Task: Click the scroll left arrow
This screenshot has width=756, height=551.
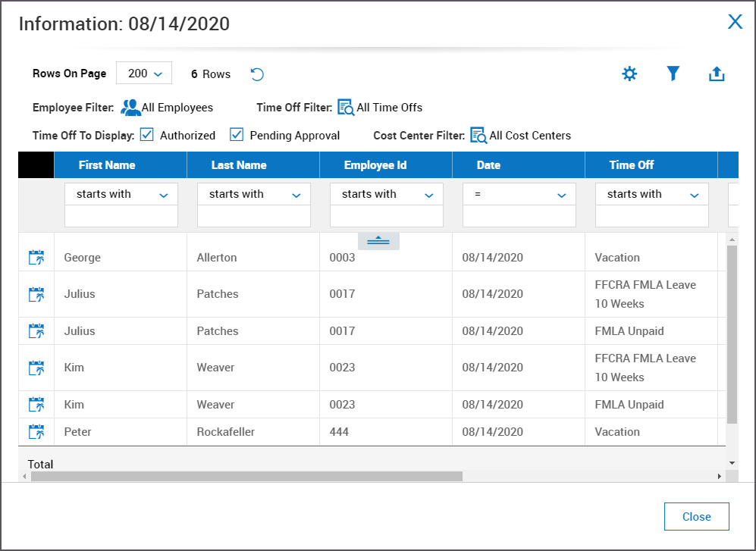Action: tap(24, 476)
